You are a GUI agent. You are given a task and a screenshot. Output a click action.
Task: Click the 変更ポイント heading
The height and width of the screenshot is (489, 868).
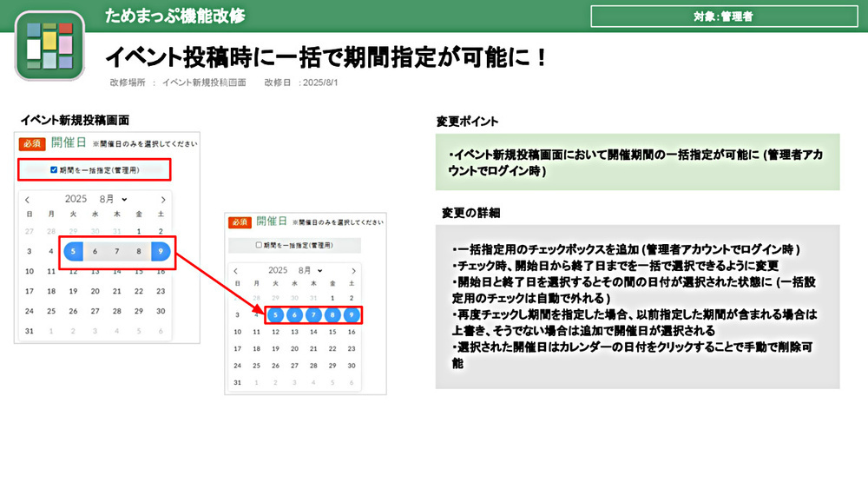tap(467, 122)
